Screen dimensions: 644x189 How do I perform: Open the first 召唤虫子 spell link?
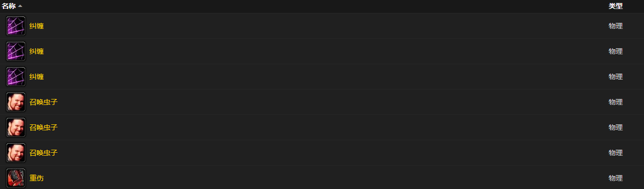[x=44, y=102]
